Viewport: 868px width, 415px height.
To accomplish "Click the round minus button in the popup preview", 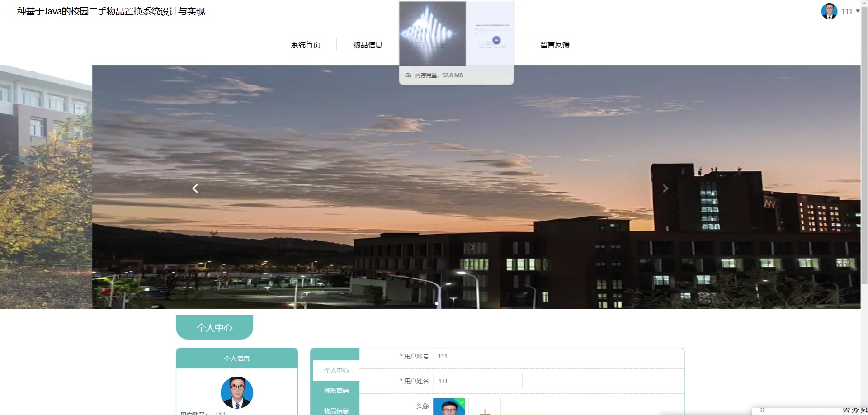I will tap(496, 40).
